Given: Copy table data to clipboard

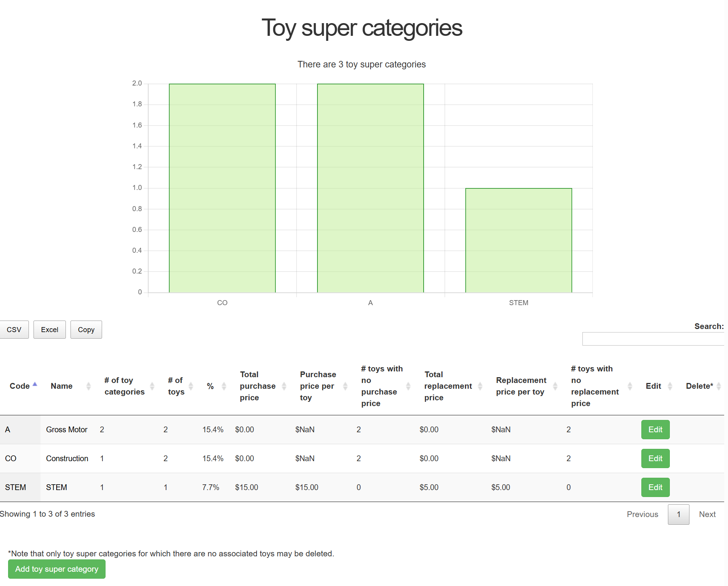Looking at the screenshot, I should [86, 330].
